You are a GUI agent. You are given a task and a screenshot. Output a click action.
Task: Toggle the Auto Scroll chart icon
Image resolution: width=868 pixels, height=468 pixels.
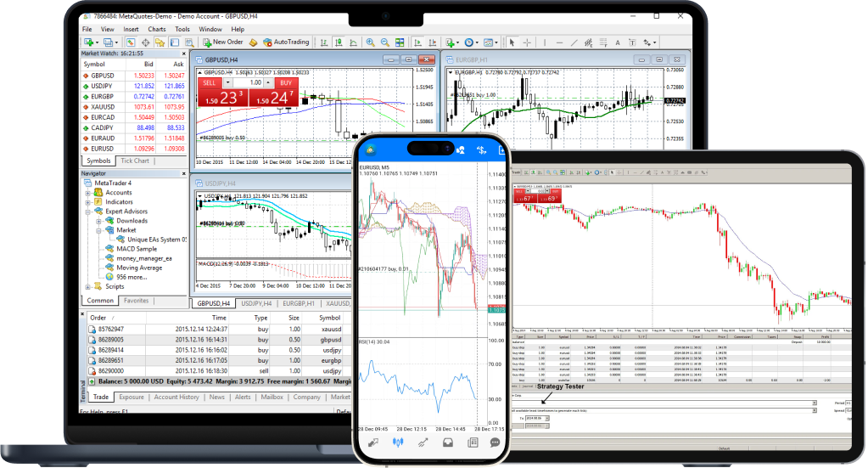pos(418,42)
